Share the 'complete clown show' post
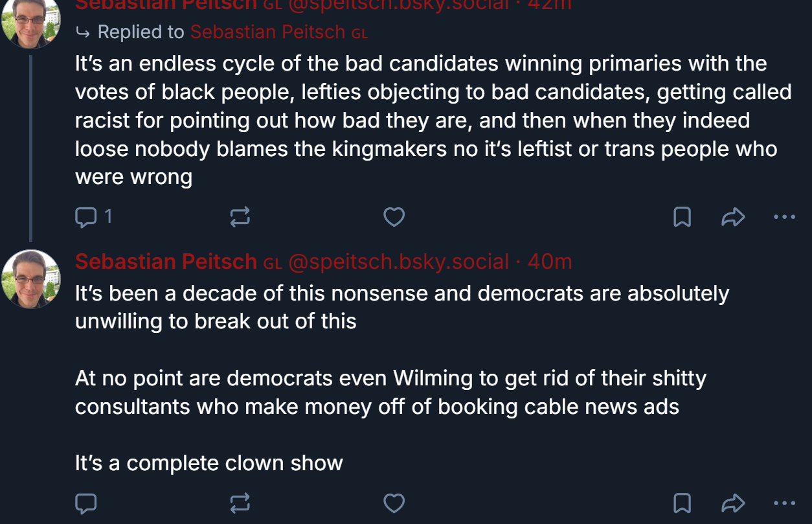 click(733, 503)
